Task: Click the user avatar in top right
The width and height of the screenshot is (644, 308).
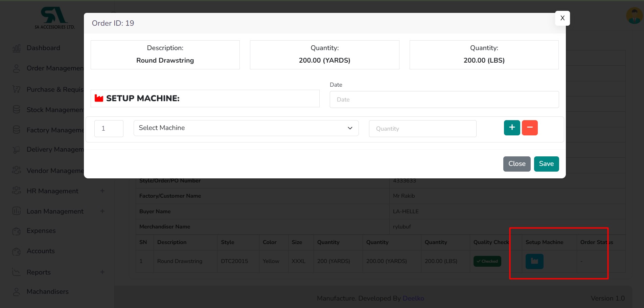Action: click(x=634, y=16)
